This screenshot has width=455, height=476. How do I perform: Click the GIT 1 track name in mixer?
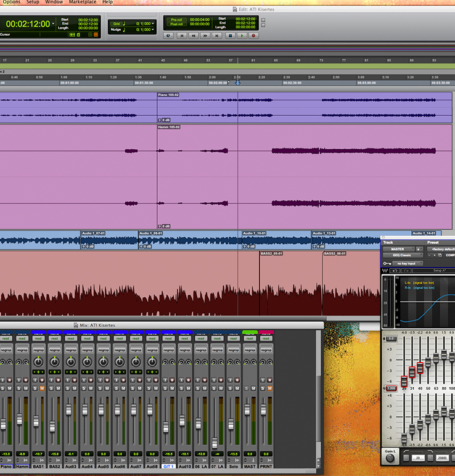[168, 466]
